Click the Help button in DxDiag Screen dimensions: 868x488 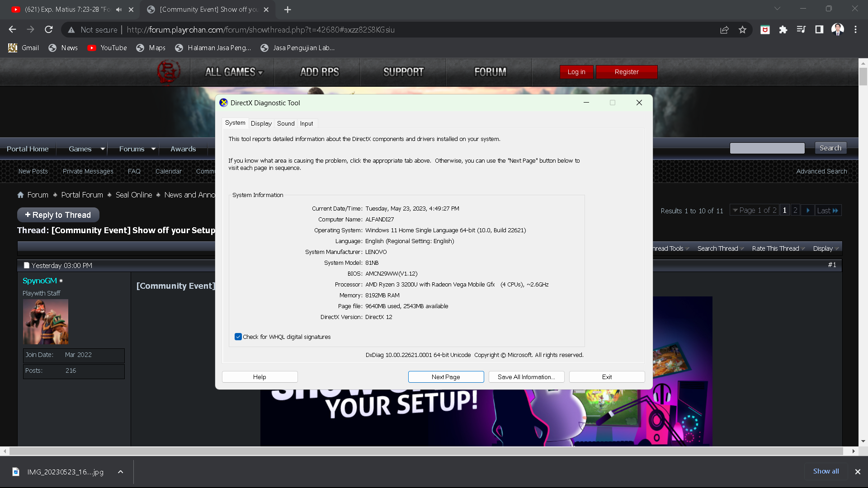[x=259, y=377]
